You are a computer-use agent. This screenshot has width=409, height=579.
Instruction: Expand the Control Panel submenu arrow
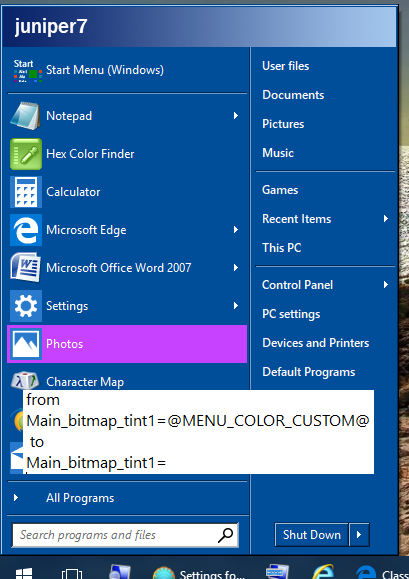coord(386,285)
